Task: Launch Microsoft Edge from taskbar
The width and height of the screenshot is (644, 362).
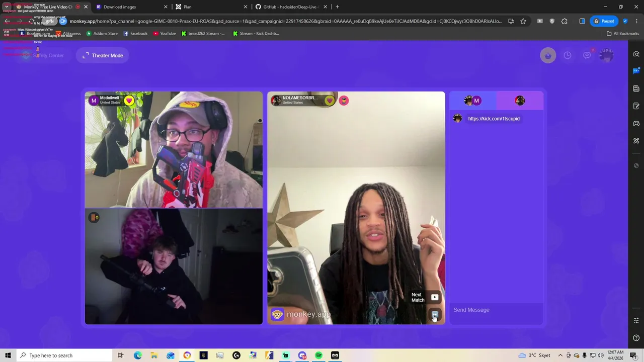Action: click(x=137, y=355)
